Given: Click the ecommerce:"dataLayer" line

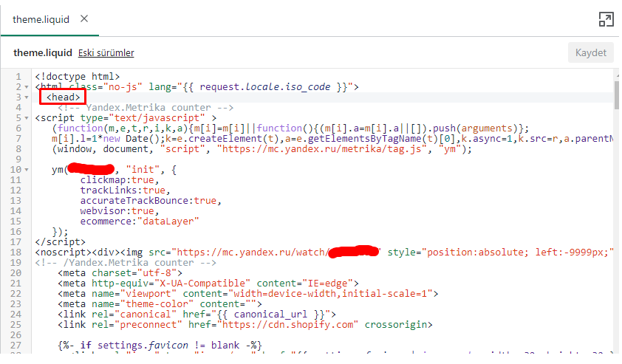Looking at the screenshot, I should coord(139,222).
